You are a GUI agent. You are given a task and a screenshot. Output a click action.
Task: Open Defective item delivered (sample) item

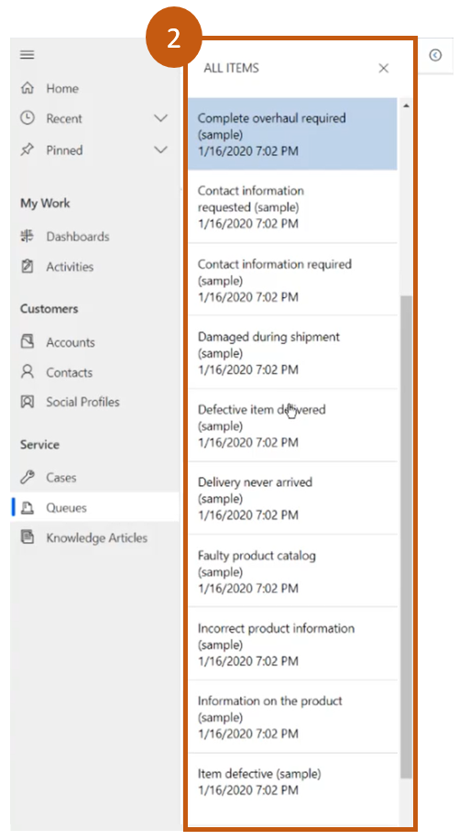coord(293,425)
